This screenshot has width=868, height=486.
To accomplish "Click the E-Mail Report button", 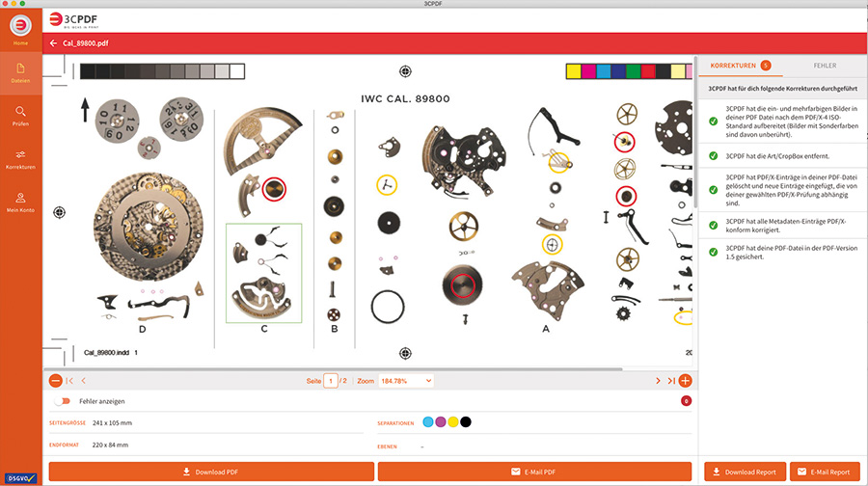I will pos(825,472).
